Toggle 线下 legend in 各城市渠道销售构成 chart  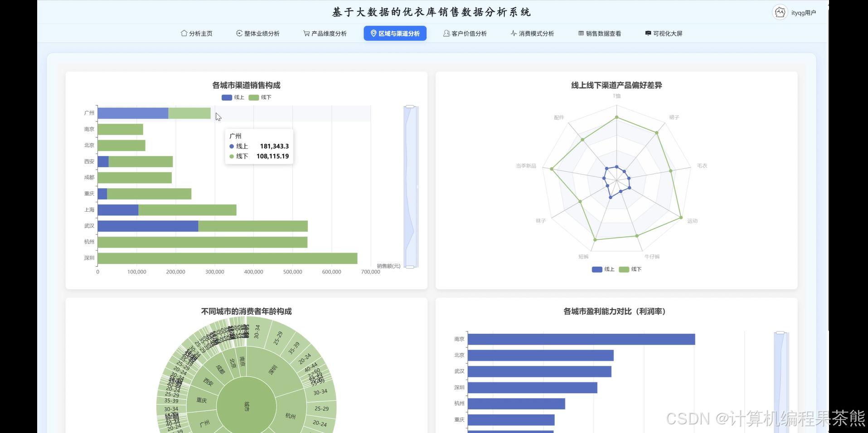260,97
